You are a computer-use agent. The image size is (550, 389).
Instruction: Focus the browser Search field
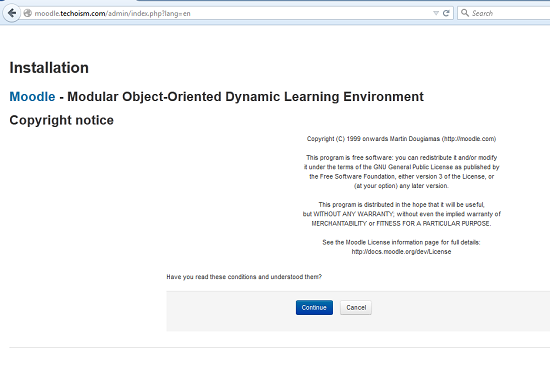point(505,13)
